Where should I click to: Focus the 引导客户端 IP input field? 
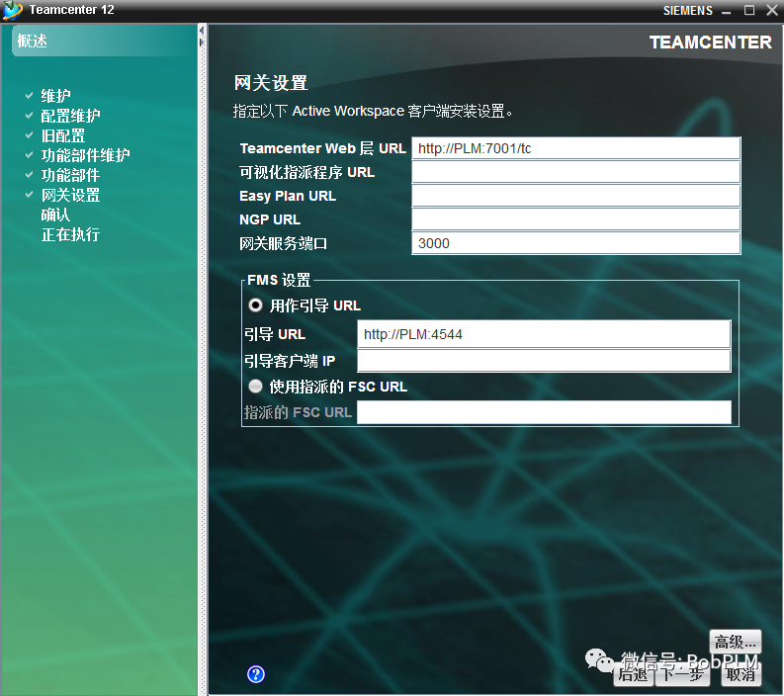[544, 361]
